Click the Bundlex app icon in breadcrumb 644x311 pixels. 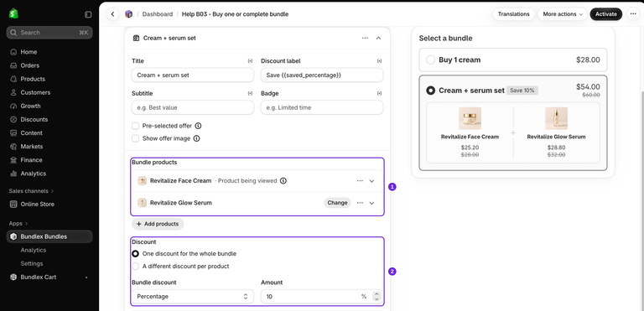129,14
